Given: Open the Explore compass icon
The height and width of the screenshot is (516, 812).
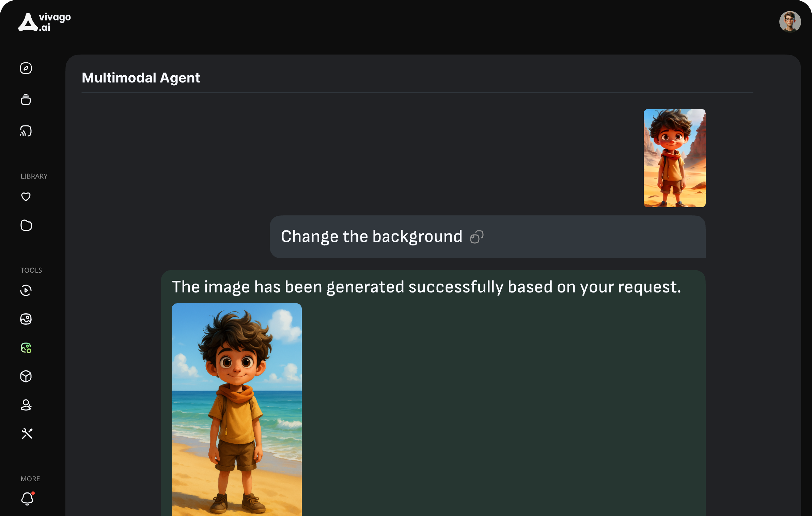Looking at the screenshot, I should [x=26, y=68].
